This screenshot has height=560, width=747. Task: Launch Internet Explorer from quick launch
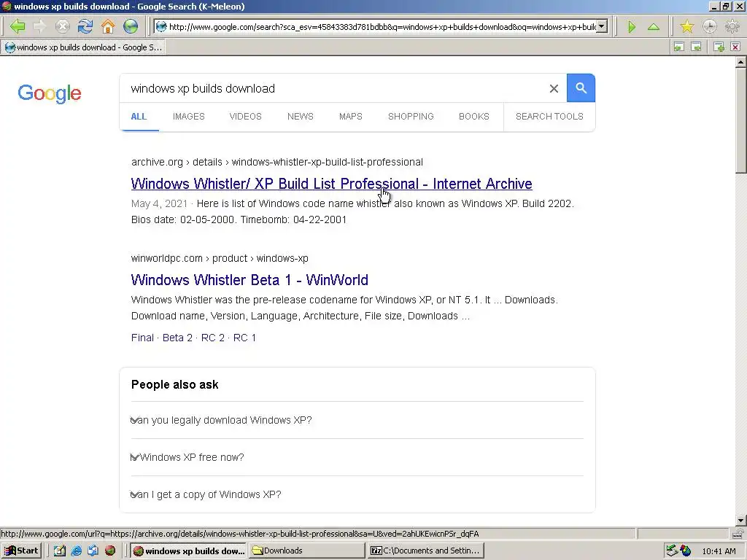(76, 551)
